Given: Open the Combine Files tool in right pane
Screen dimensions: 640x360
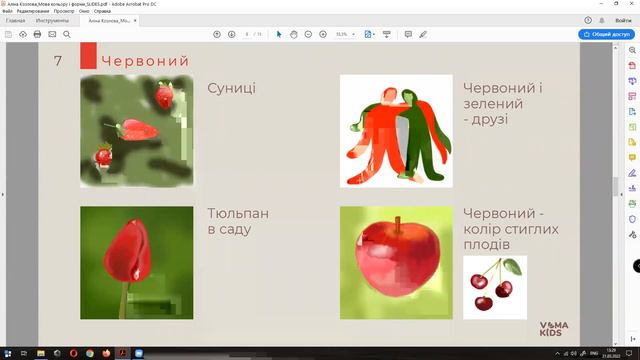Looking at the screenshot, I should (632, 81).
